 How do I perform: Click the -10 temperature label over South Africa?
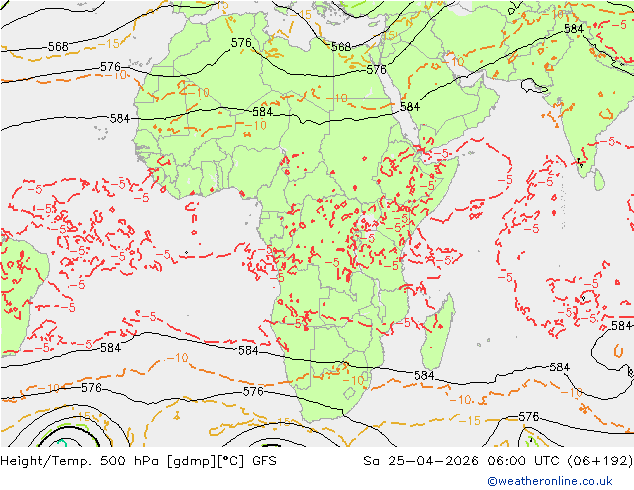coord(353,380)
